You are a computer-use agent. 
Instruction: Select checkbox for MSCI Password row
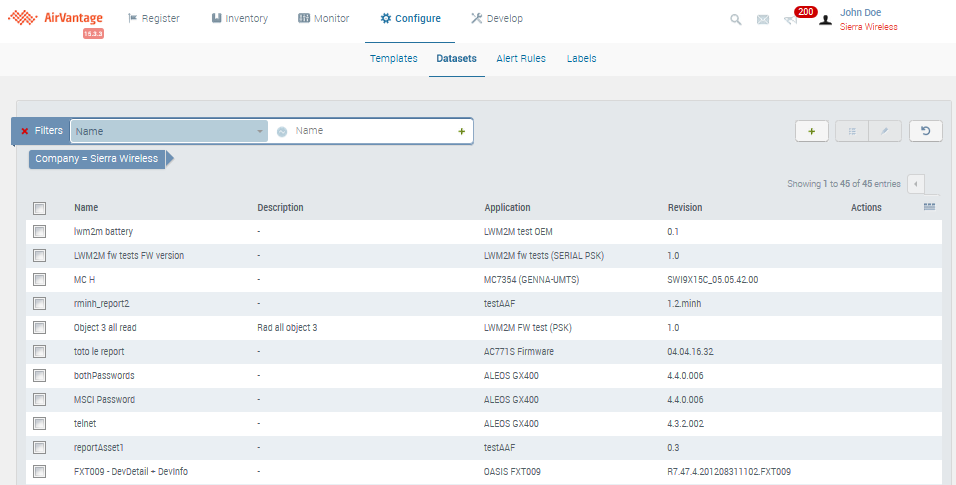40,400
